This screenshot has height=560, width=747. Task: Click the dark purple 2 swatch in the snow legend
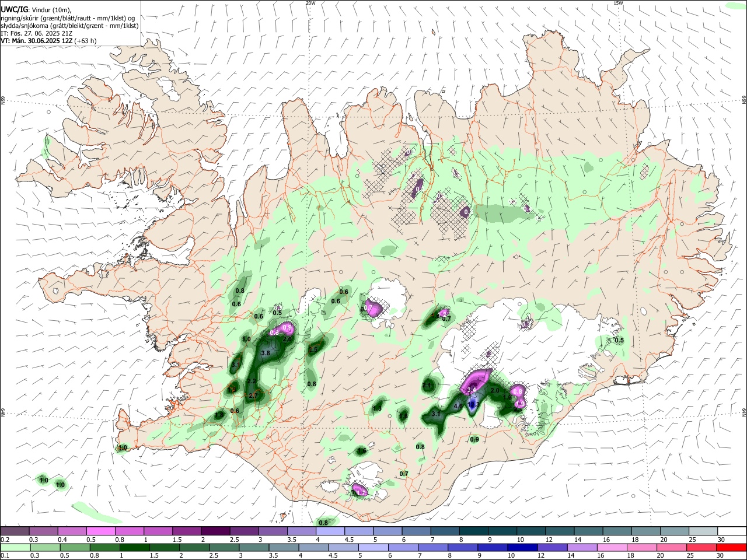pos(215,531)
